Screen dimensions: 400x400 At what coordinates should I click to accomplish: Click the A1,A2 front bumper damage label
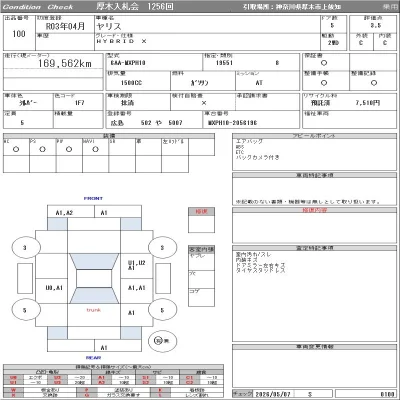pyautogui.click(x=64, y=213)
